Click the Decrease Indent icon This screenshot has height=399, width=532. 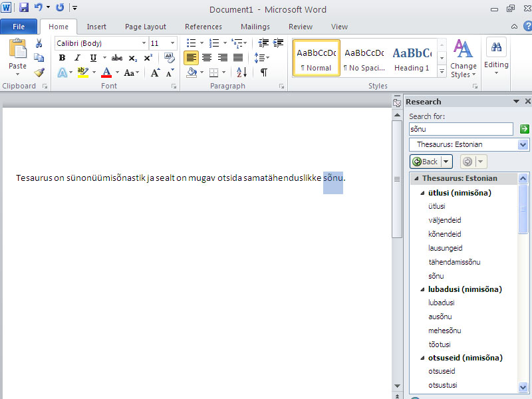click(x=263, y=43)
